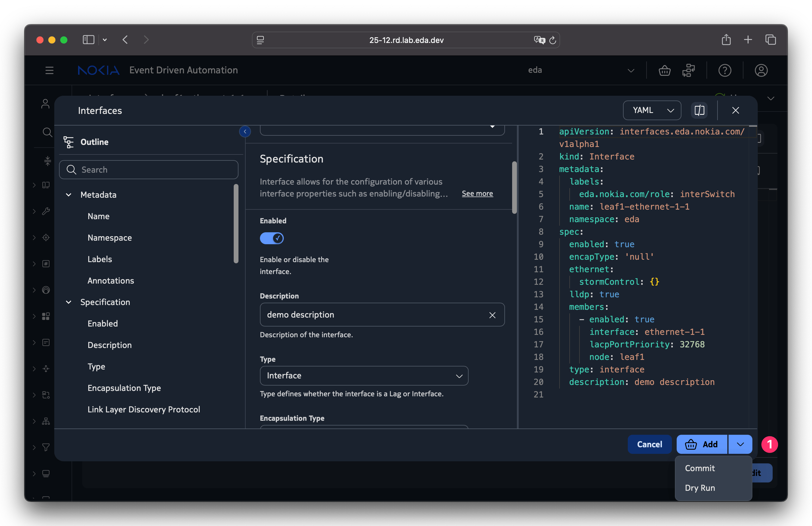Click the See more link
Screen dimensions: 812x526
[x=477, y=194]
